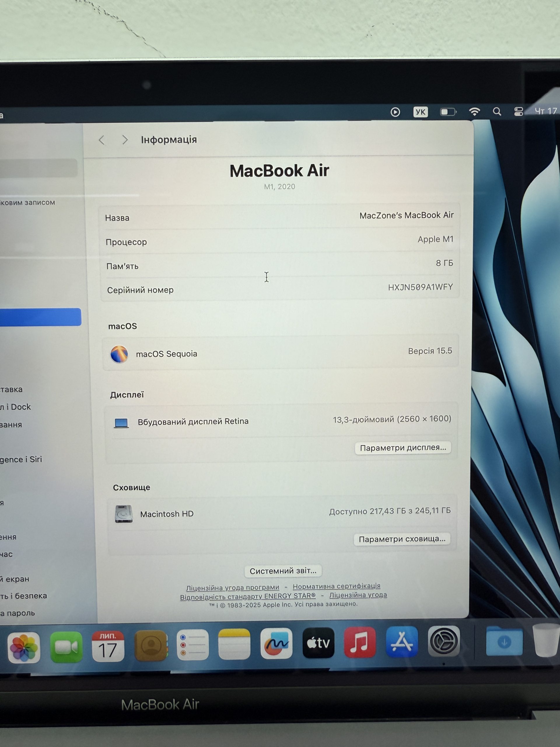Image resolution: width=560 pixels, height=747 pixels.
Task: Open ENERGY STAR compliance link
Action: pos(248,596)
